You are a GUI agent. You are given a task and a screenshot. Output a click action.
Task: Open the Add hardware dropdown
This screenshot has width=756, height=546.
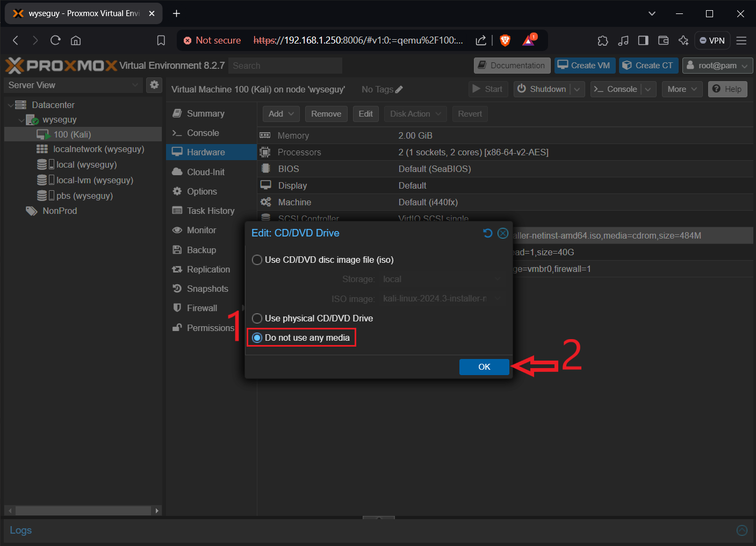click(x=281, y=113)
